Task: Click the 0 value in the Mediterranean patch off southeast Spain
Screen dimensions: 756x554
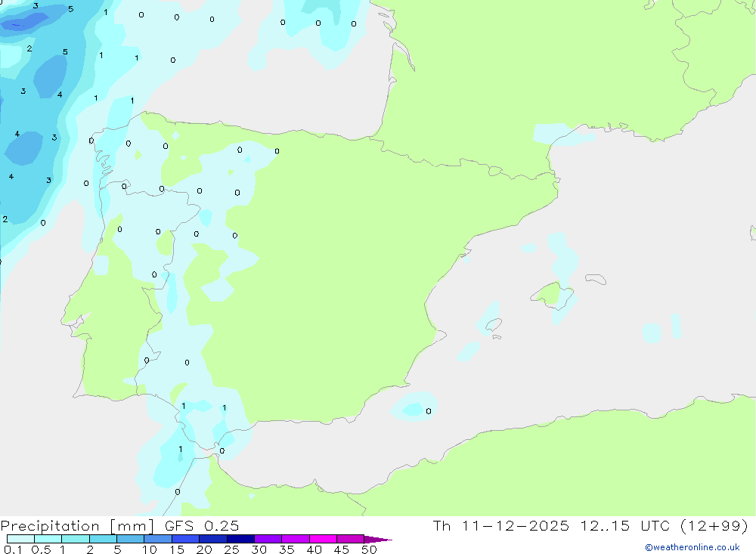Action: tap(429, 411)
